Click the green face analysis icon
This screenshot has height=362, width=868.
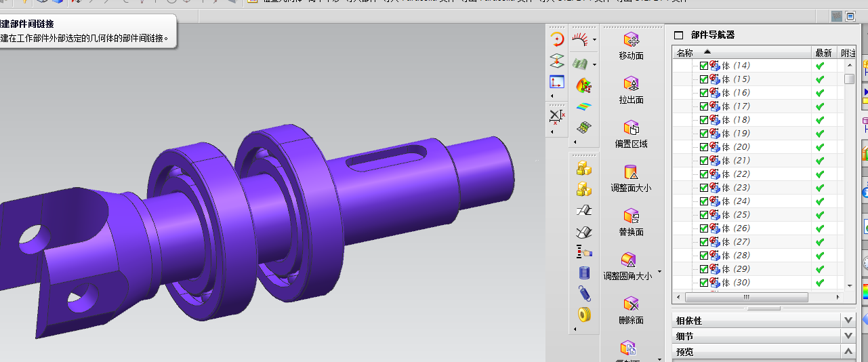pyautogui.click(x=579, y=64)
